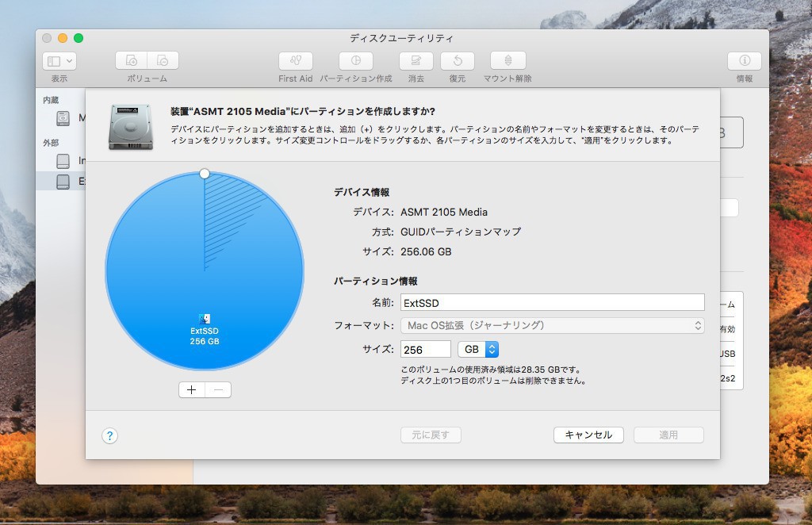
Task: Select the first external disk in sidebar
Action: click(x=63, y=161)
